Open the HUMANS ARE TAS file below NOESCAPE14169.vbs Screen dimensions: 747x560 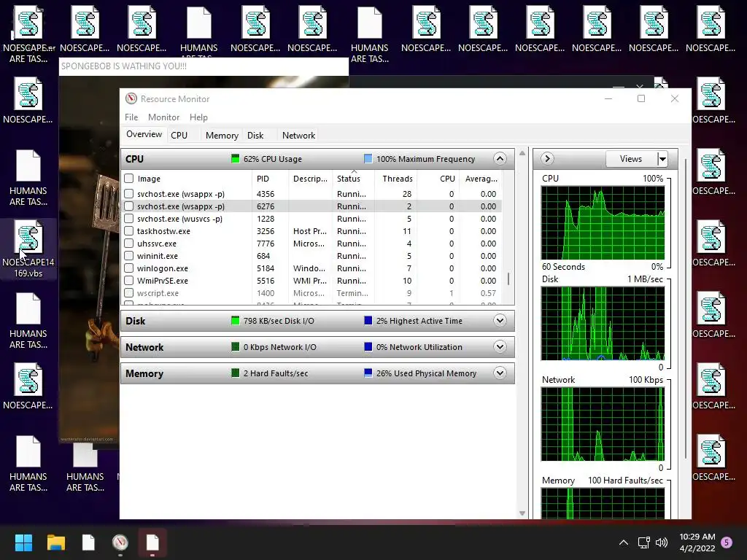[28, 320]
